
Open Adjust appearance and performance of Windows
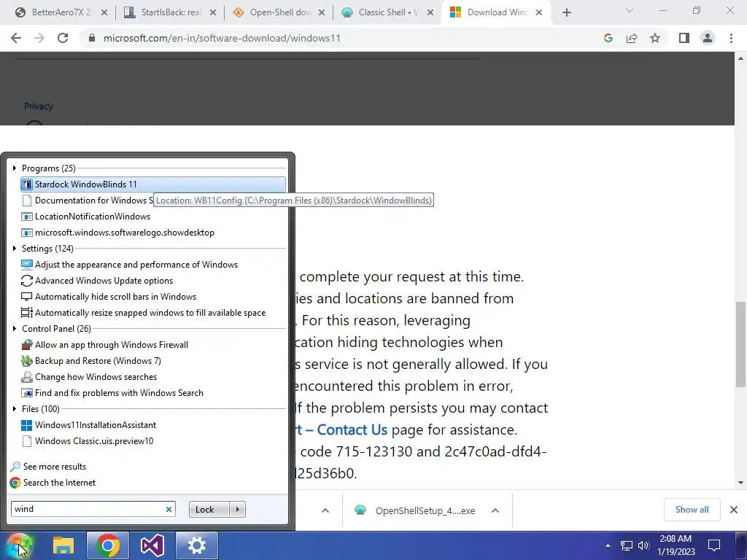pos(153,264)
